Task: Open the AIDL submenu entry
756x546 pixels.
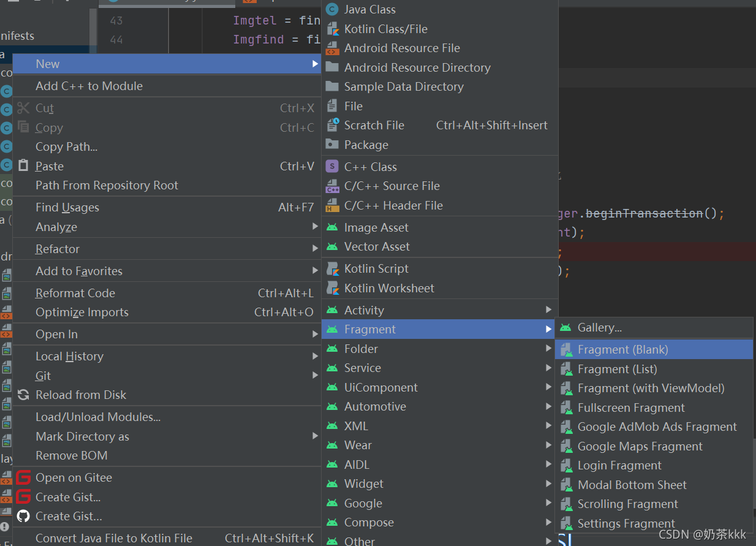Action: (439, 464)
